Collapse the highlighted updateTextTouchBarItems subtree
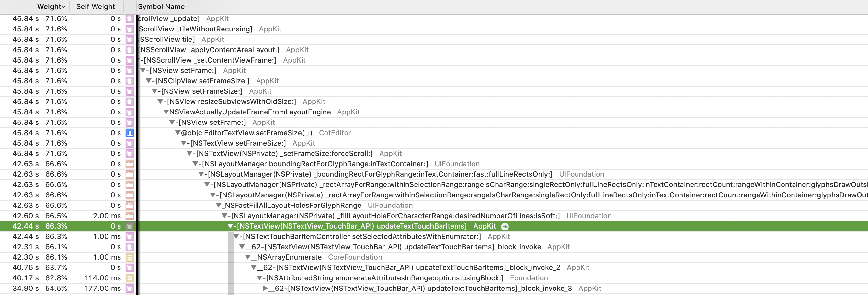 point(230,226)
